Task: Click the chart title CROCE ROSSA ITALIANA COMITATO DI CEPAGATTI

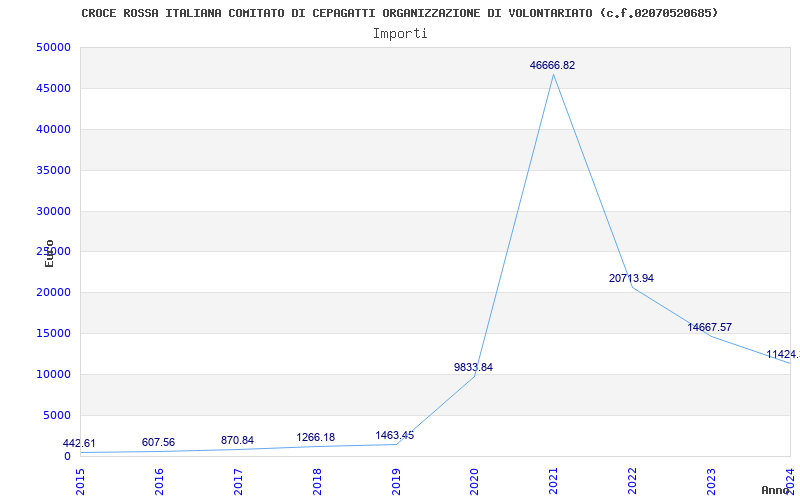Action: click(x=399, y=13)
